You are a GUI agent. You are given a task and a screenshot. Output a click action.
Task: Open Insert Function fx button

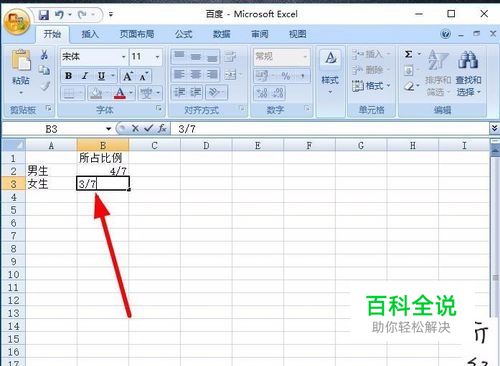(x=162, y=128)
